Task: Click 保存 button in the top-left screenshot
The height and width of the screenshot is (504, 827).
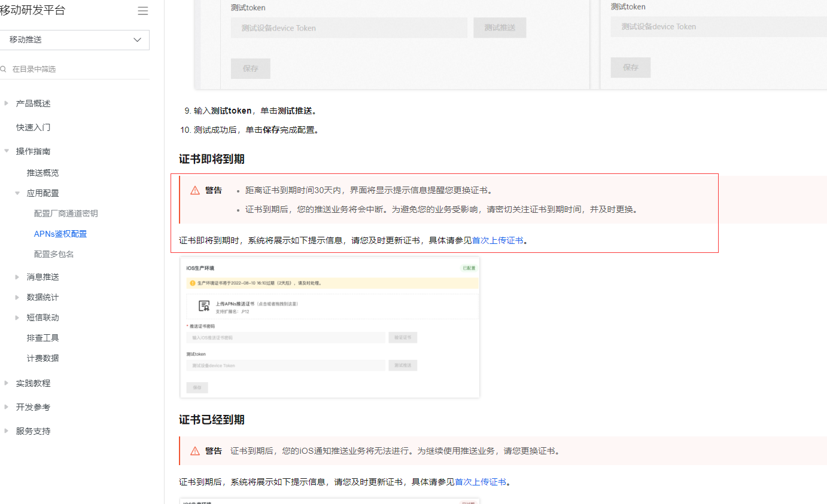Action: (250, 68)
